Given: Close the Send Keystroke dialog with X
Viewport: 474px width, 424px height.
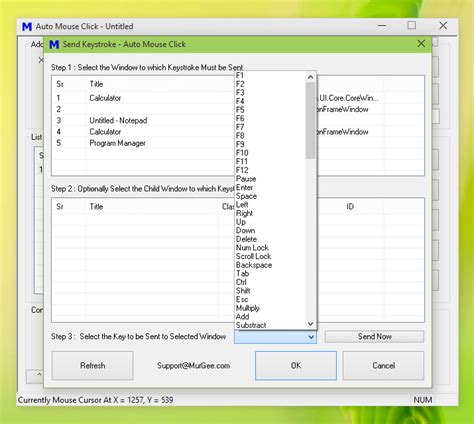Looking at the screenshot, I should click(x=421, y=44).
